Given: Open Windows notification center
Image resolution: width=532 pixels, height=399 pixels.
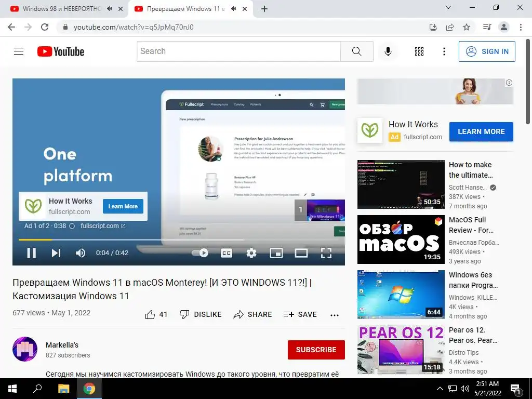Looking at the screenshot, I should coord(516,389).
